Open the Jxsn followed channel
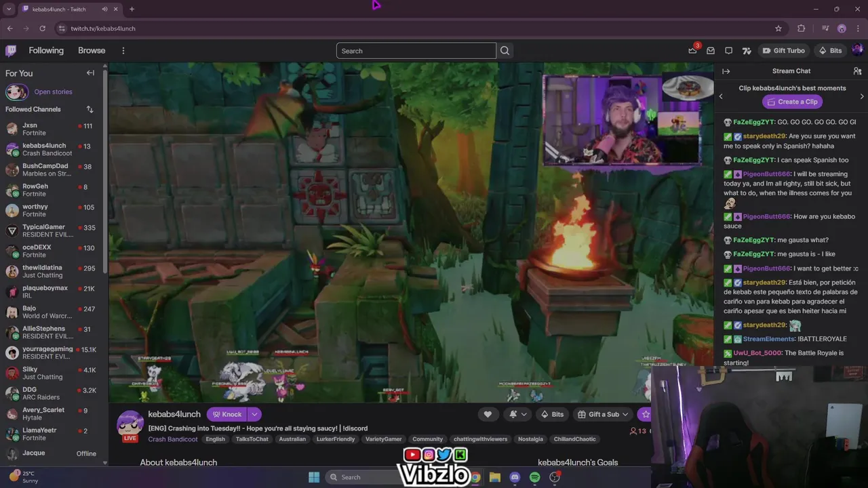Image resolution: width=868 pixels, height=488 pixels. coord(51,129)
